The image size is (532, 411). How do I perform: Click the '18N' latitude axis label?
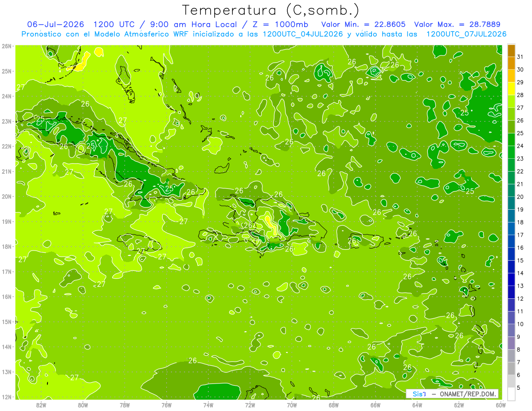click(x=6, y=247)
